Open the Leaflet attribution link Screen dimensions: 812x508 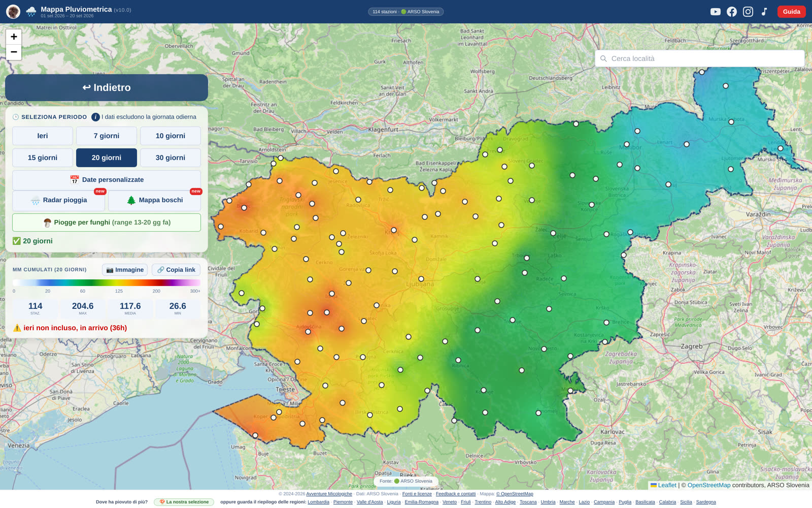click(667, 485)
